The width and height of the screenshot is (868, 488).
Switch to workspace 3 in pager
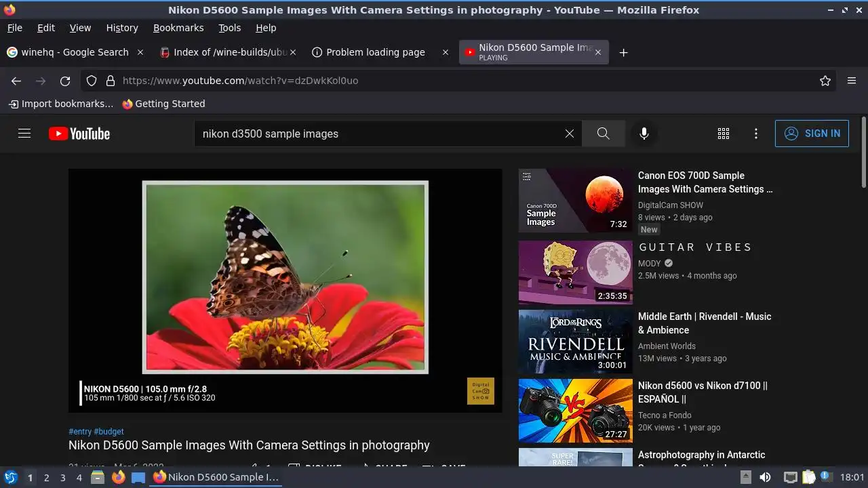pyautogui.click(x=62, y=477)
